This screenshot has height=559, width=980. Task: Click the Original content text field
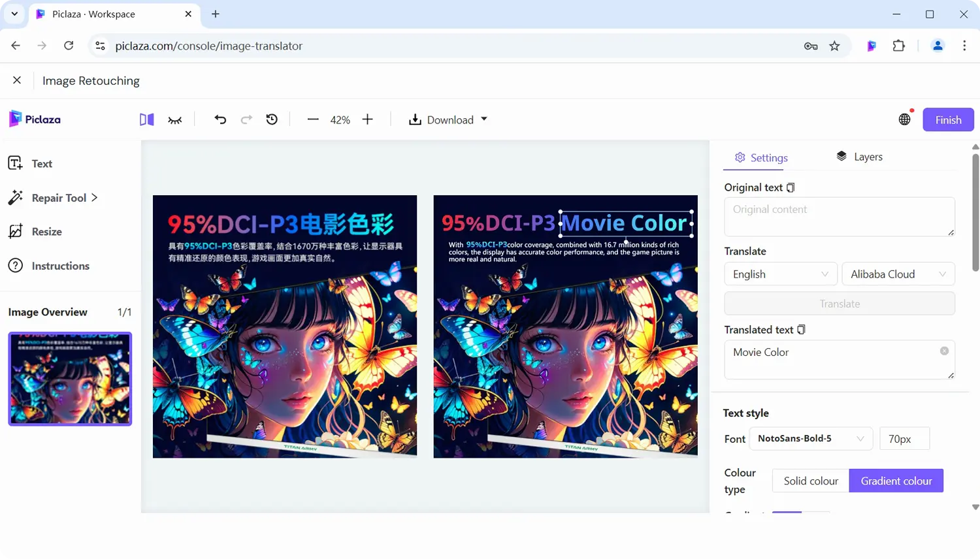[840, 217]
